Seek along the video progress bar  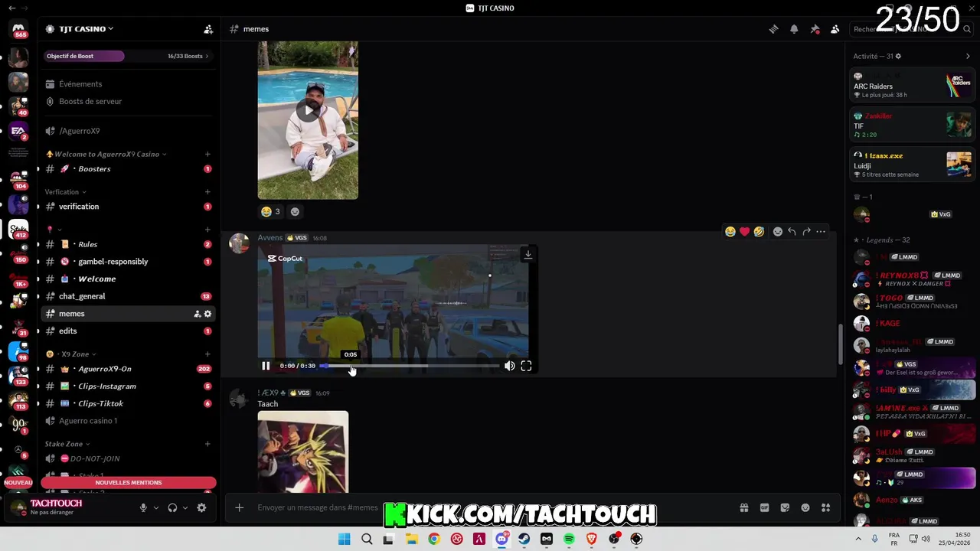[x=410, y=366]
